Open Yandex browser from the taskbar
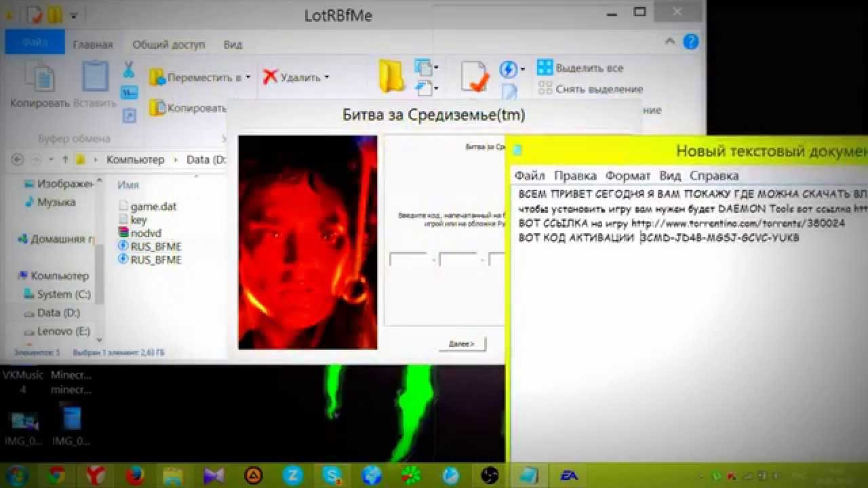 pos(96,475)
